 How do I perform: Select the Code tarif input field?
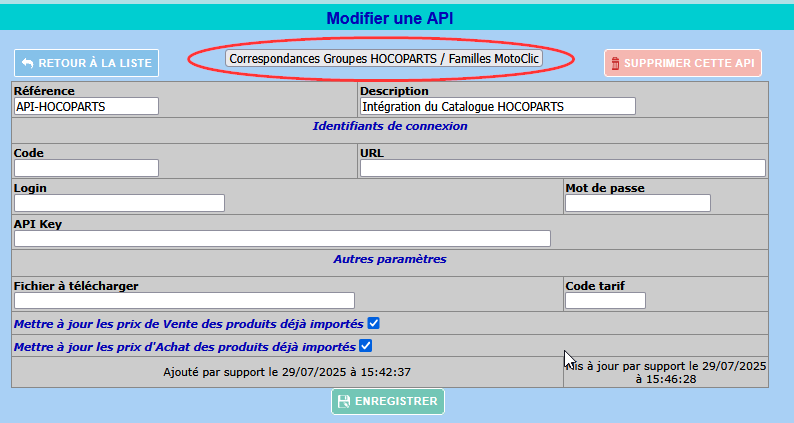point(606,300)
